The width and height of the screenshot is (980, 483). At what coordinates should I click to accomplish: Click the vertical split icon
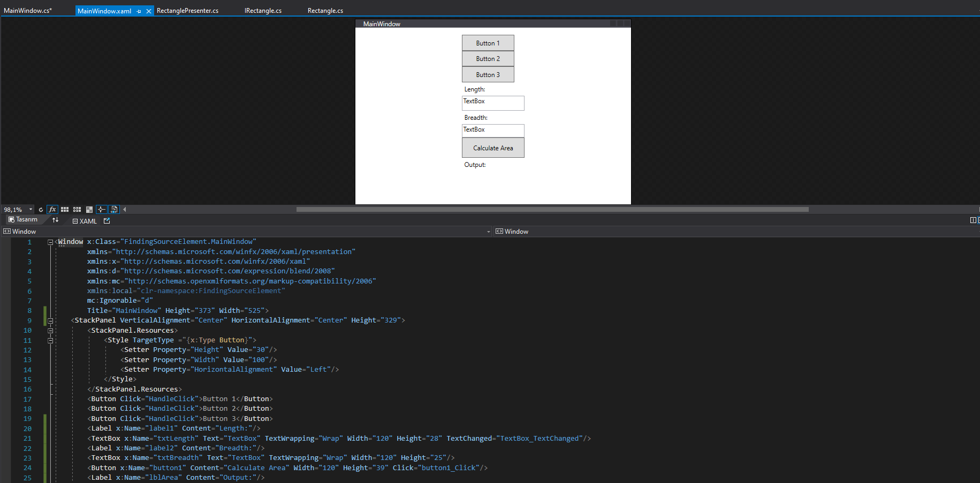click(973, 220)
